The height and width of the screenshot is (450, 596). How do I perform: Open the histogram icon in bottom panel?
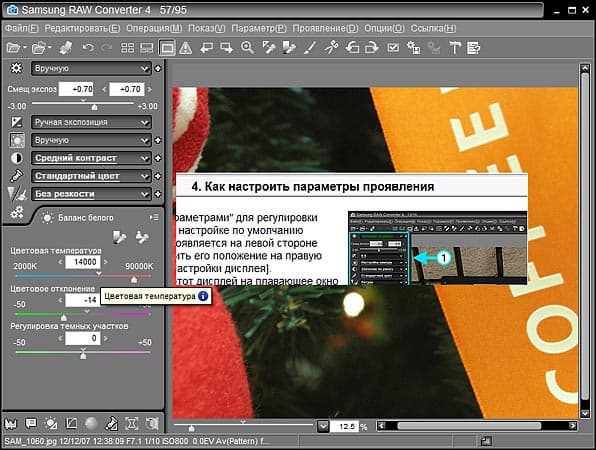coord(11,423)
